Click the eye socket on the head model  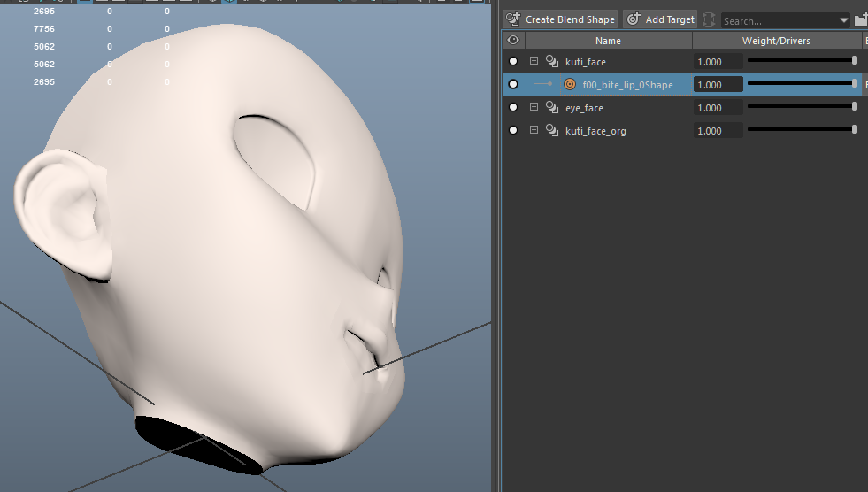tap(275, 162)
